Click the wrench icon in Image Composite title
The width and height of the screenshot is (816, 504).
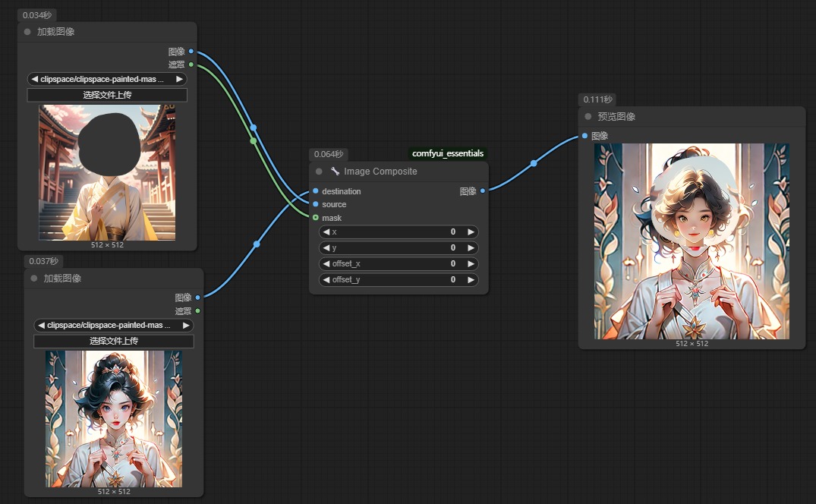(335, 172)
